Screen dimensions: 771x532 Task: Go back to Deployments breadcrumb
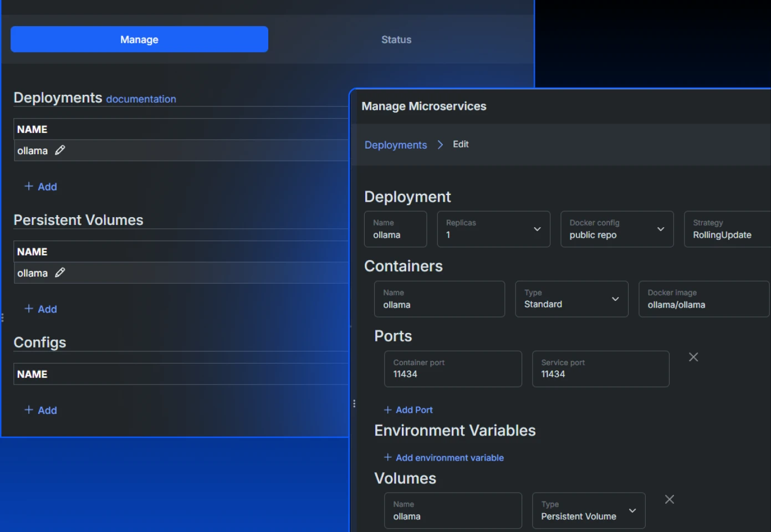396,145
